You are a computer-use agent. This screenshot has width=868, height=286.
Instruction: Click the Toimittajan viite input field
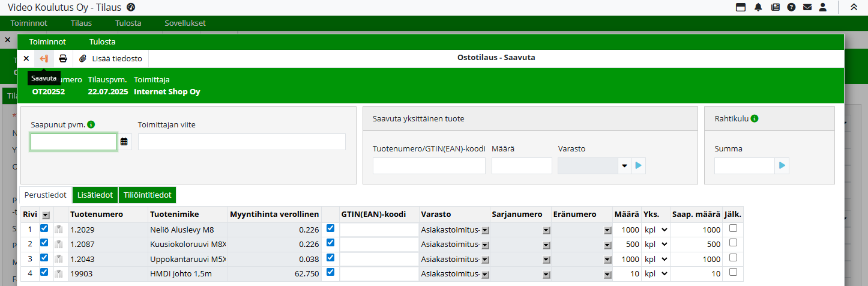(x=241, y=142)
